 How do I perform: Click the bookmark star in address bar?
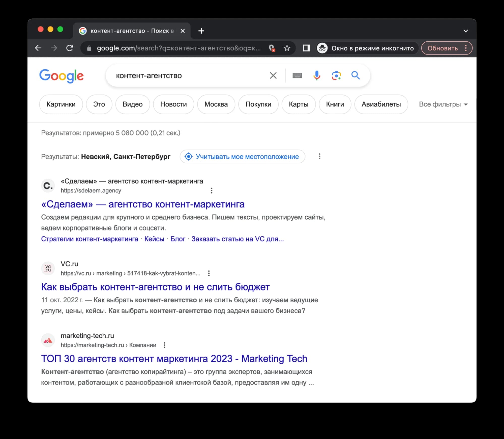tap(287, 48)
